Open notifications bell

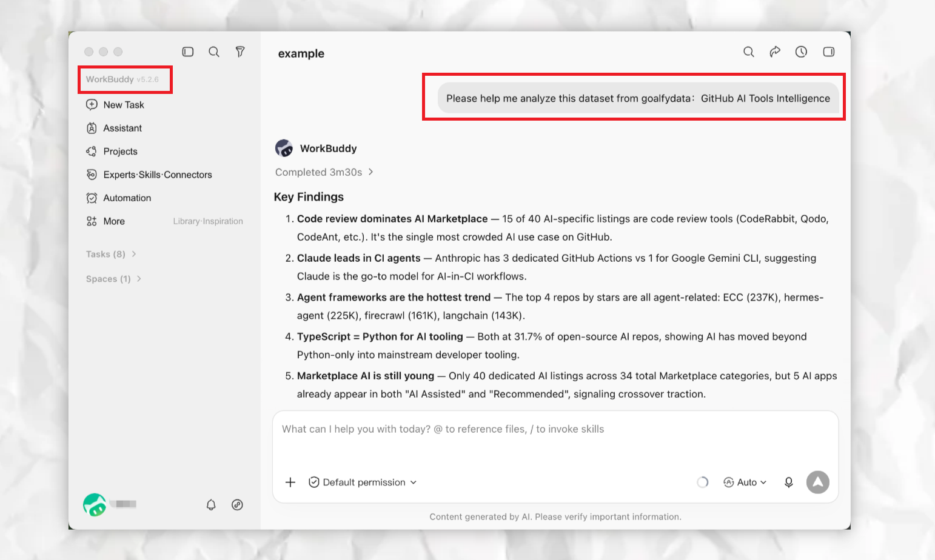pyautogui.click(x=211, y=505)
